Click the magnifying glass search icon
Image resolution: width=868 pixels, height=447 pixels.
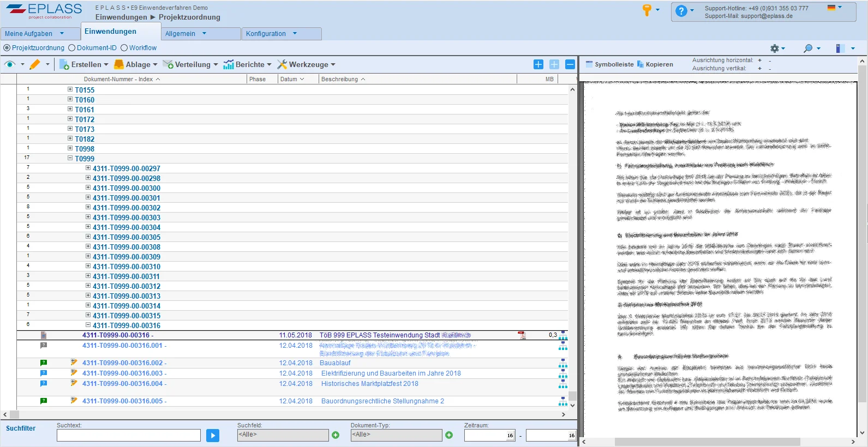(808, 49)
